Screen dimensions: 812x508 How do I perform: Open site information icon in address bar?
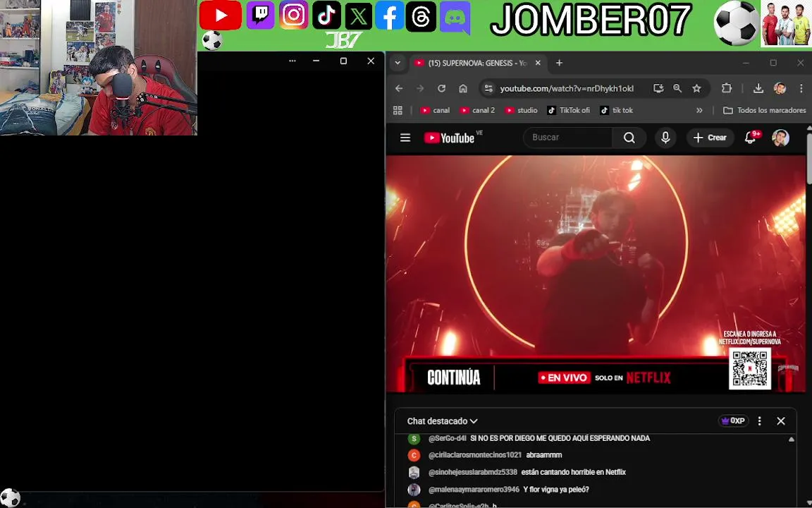pyautogui.click(x=488, y=89)
